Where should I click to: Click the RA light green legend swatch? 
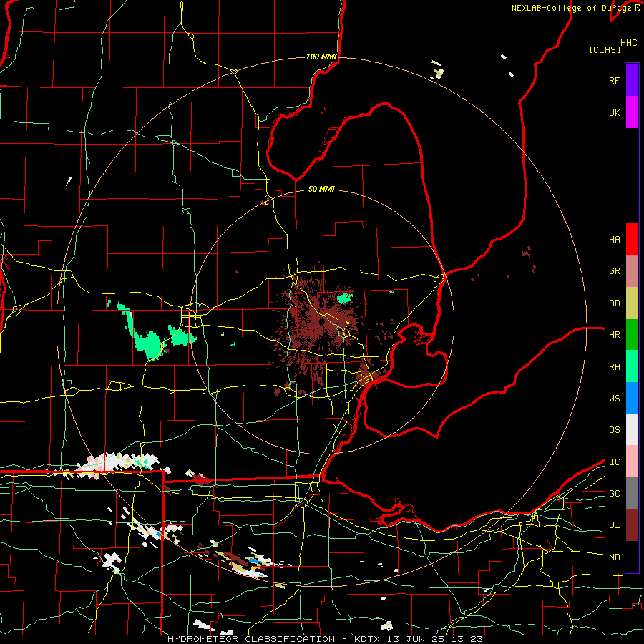tap(632, 366)
